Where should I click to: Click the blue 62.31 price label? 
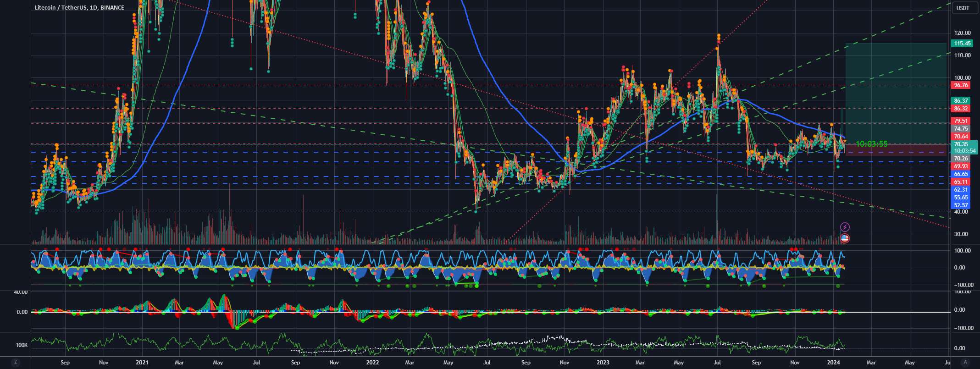pyautogui.click(x=961, y=190)
